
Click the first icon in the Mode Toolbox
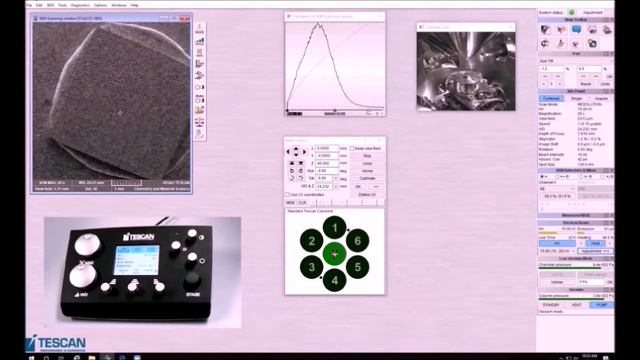(x=545, y=29)
